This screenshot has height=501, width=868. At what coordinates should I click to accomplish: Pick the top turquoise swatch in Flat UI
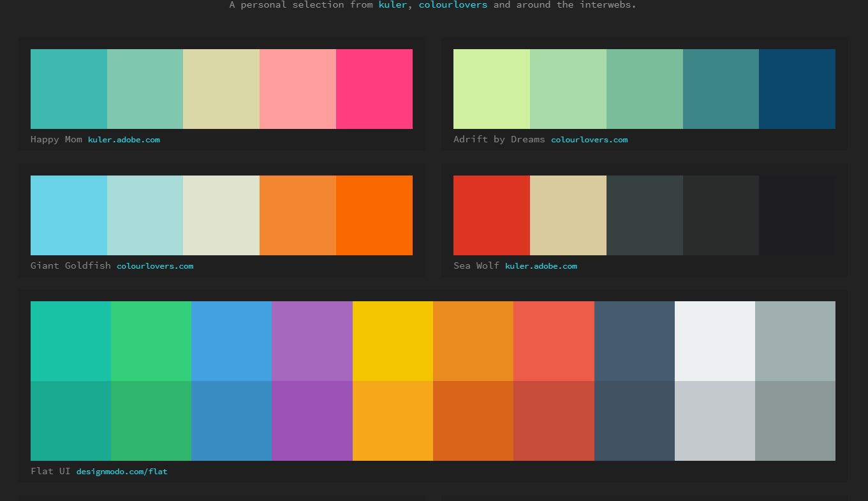pyautogui.click(x=71, y=341)
